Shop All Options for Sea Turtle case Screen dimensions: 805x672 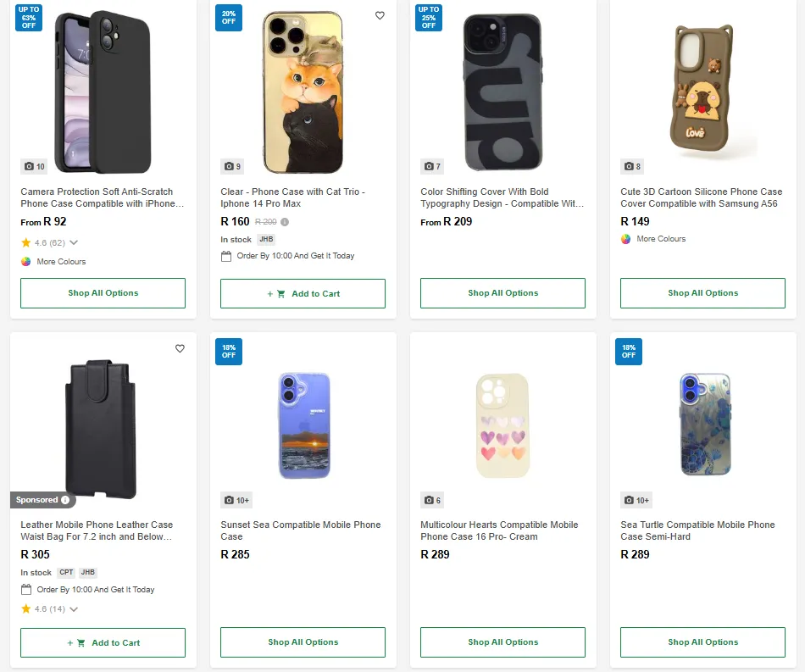[702, 642]
